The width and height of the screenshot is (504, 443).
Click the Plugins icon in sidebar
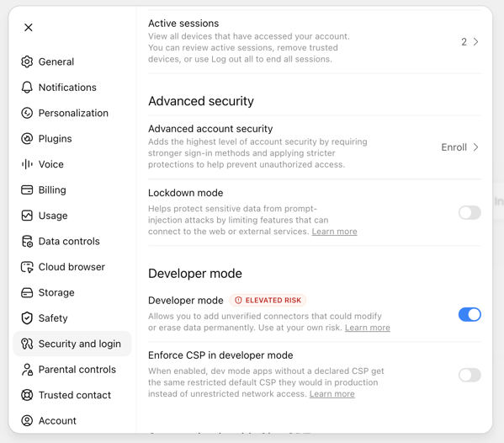(27, 139)
